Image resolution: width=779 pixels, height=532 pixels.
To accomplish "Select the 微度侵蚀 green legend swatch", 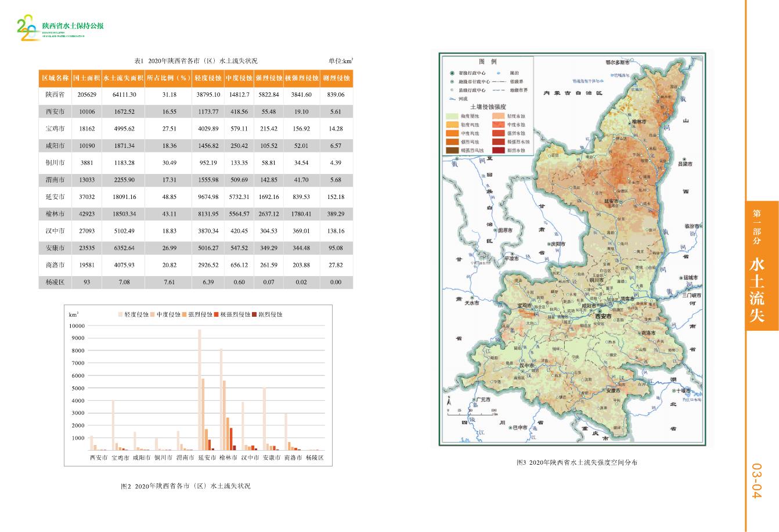I will coord(451,116).
